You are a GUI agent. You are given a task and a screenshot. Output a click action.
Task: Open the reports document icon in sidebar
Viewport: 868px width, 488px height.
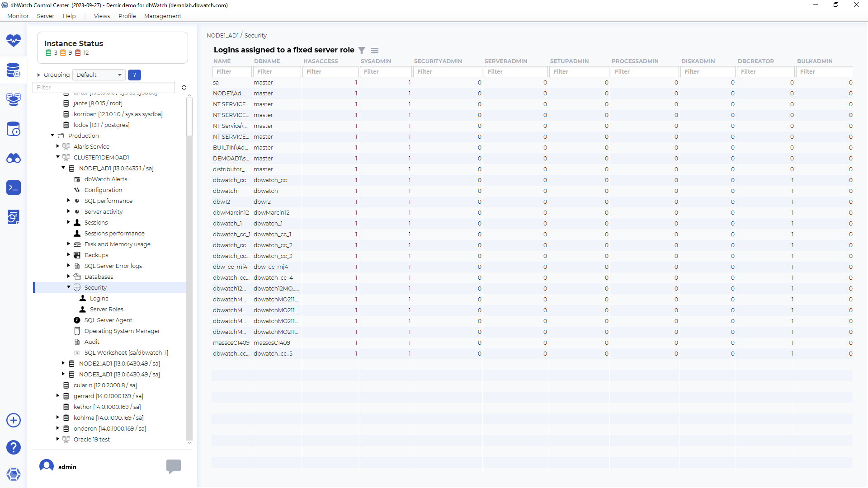pos(14,217)
